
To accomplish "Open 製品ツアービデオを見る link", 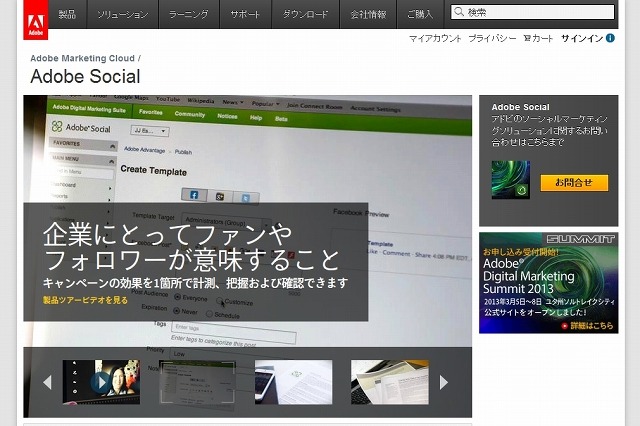I will pyautogui.click(x=85, y=300).
